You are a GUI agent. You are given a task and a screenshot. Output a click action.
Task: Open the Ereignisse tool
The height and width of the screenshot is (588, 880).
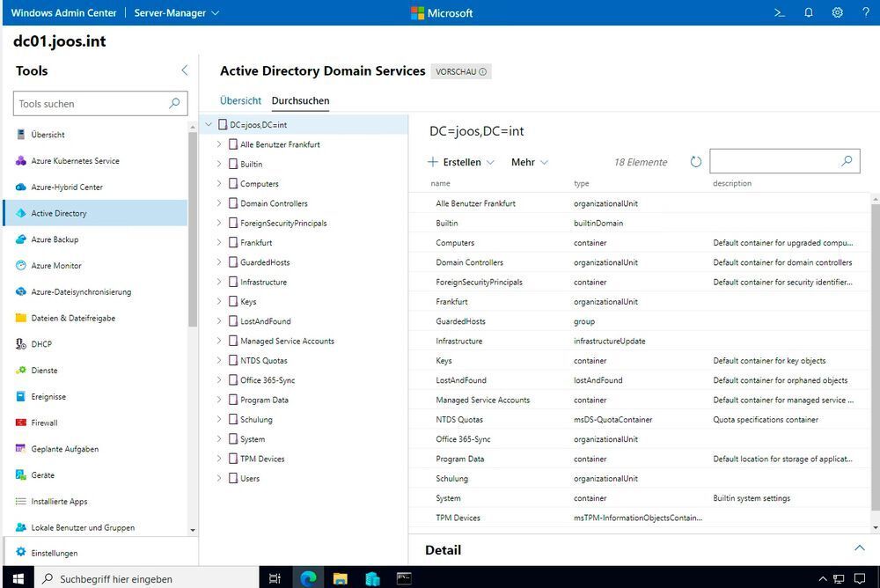(50, 396)
